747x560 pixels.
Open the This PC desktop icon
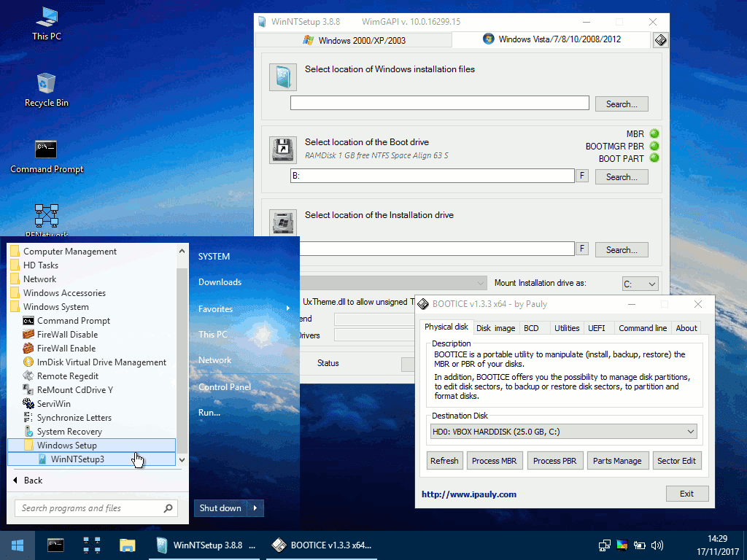pyautogui.click(x=47, y=23)
